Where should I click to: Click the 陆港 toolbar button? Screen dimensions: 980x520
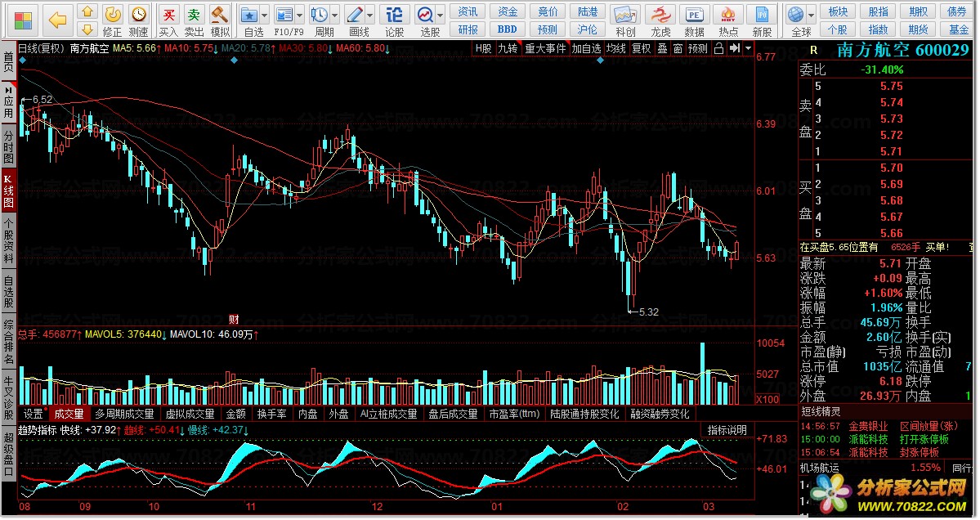click(588, 12)
